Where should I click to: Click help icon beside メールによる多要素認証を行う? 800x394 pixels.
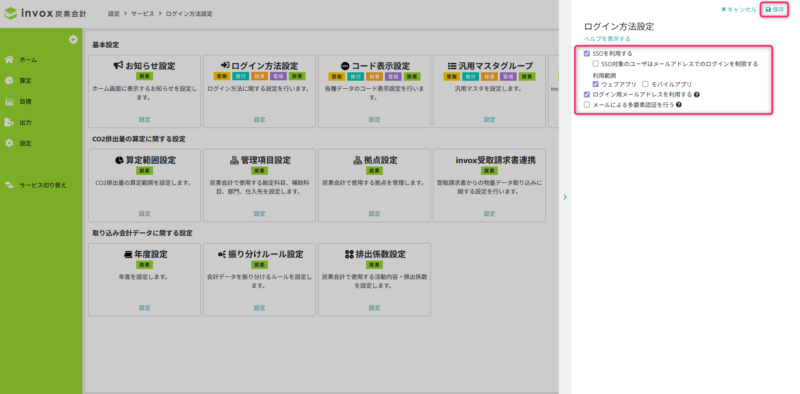pos(679,105)
